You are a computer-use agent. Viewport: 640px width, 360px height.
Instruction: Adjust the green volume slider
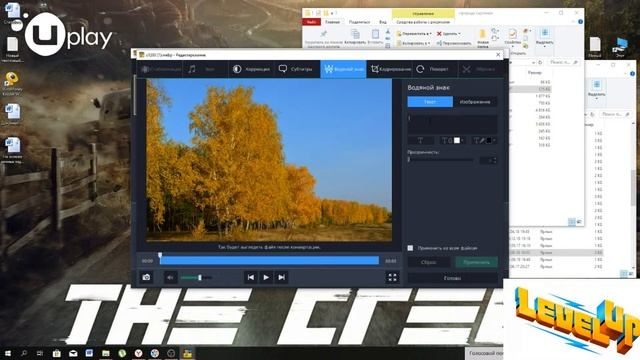196,278
